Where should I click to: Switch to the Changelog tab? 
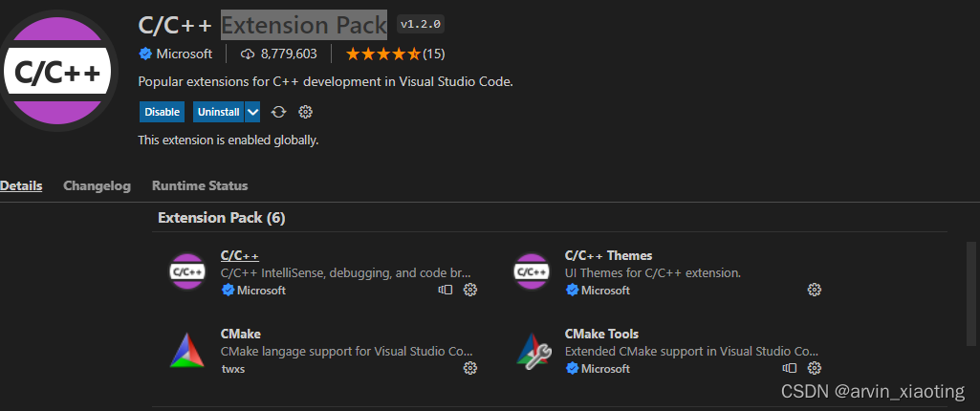click(x=97, y=185)
